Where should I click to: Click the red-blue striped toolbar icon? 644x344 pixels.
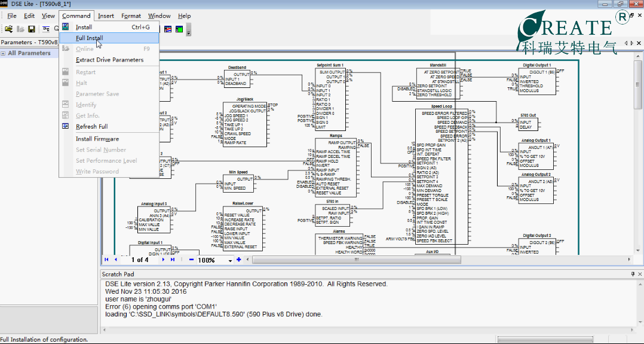pos(168,29)
